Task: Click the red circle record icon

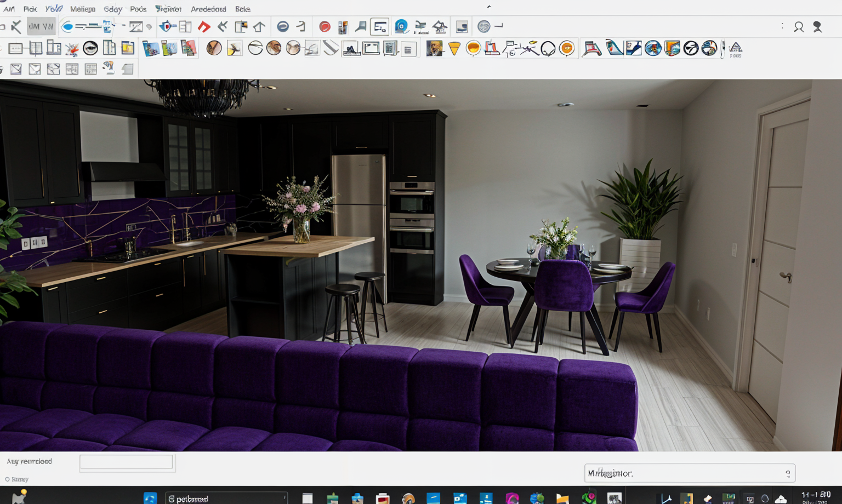Action: [x=325, y=26]
